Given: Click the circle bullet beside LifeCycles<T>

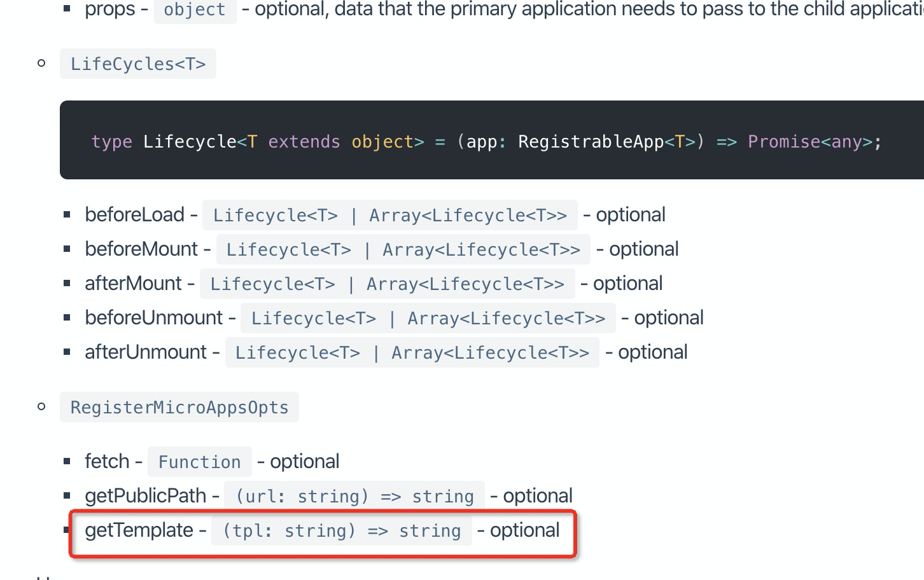Looking at the screenshot, I should click(41, 62).
